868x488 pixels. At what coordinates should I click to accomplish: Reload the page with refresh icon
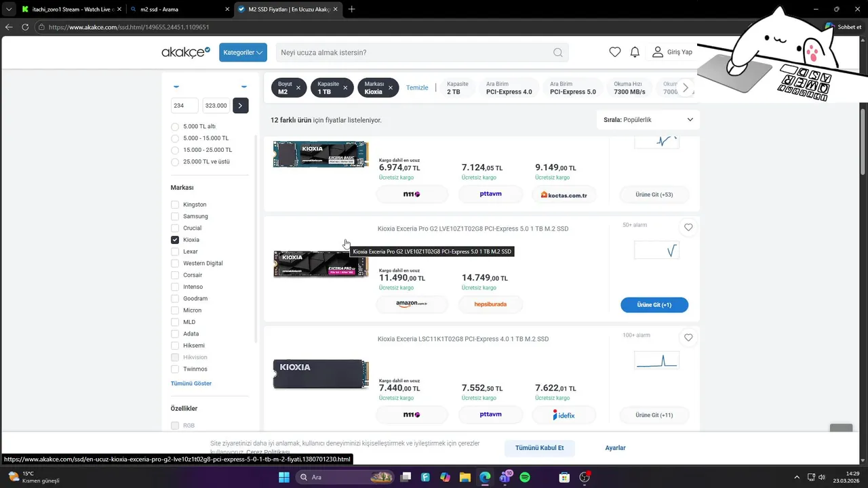click(x=25, y=27)
